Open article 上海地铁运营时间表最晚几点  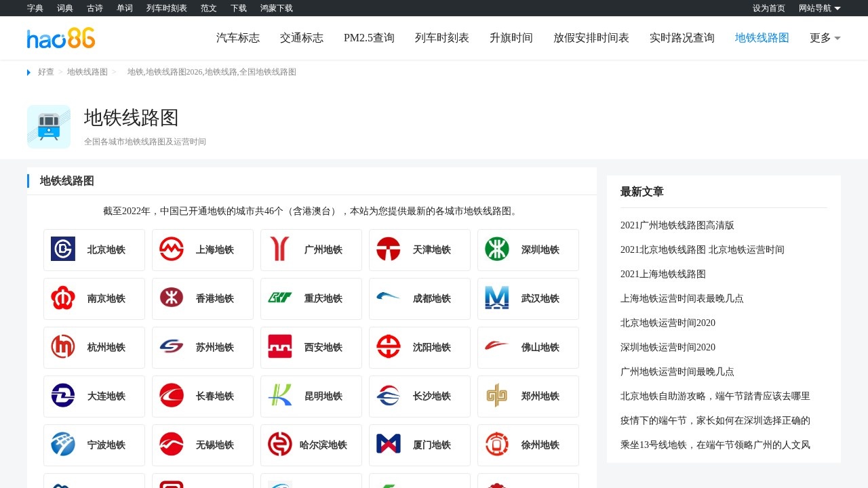point(682,298)
